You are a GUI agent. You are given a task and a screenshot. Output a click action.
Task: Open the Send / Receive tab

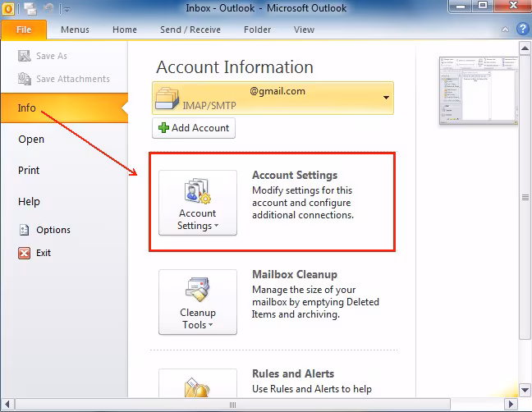[190, 30]
